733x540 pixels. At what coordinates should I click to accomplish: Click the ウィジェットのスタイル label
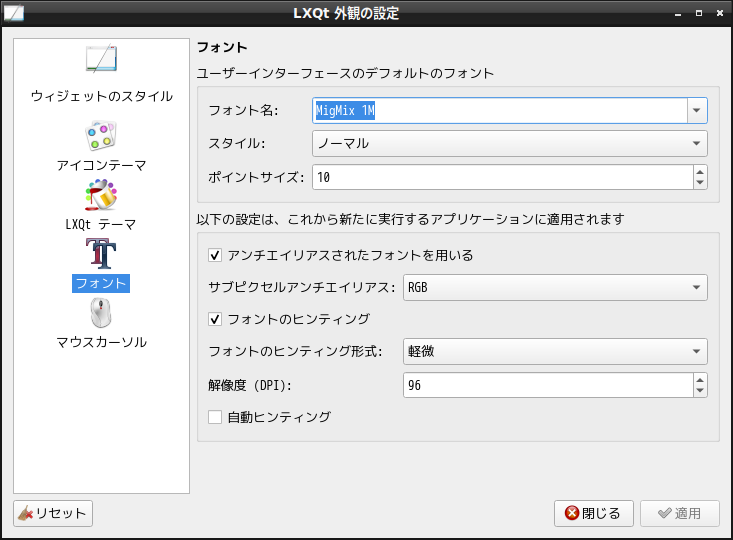(x=101, y=96)
